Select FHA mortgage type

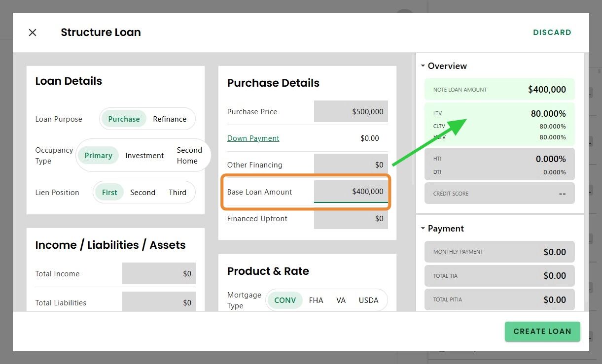coord(316,300)
